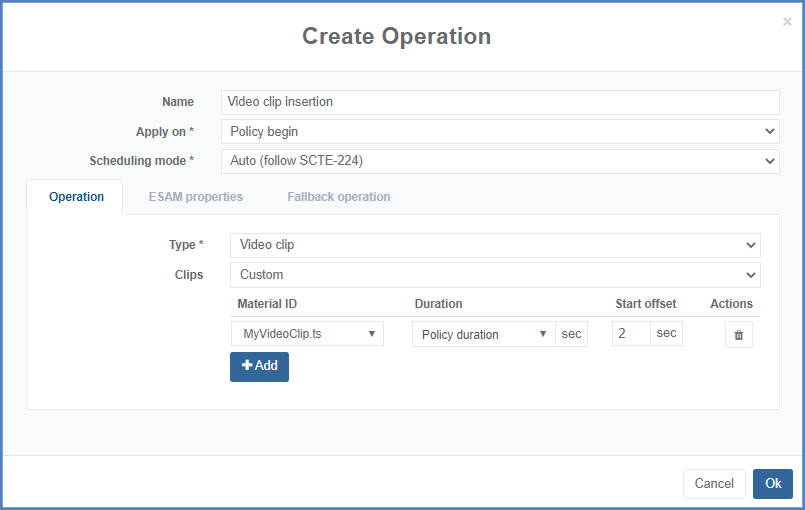Open the Apply on dropdown
Viewport: 805px width, 510px height.
499,131
